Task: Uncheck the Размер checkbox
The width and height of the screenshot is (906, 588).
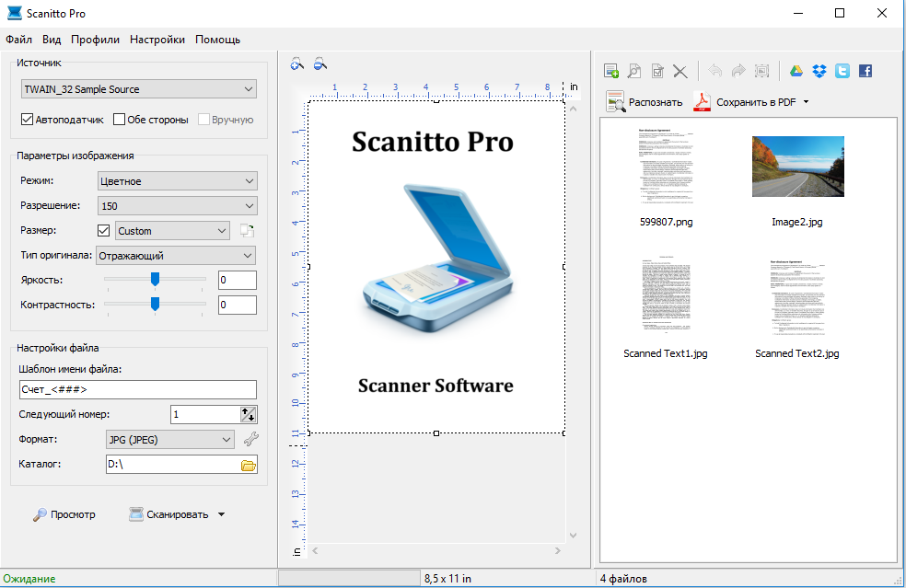Action: tap(103, 231)
